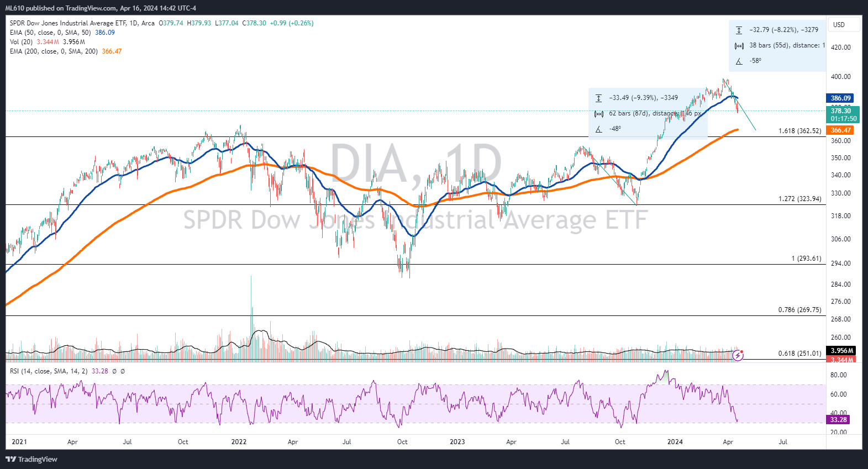Select the 1.618 (362.52) Fibonacci level label
Image resolution: width=868 pixels, height=469 pixels.
click(799, 131)
